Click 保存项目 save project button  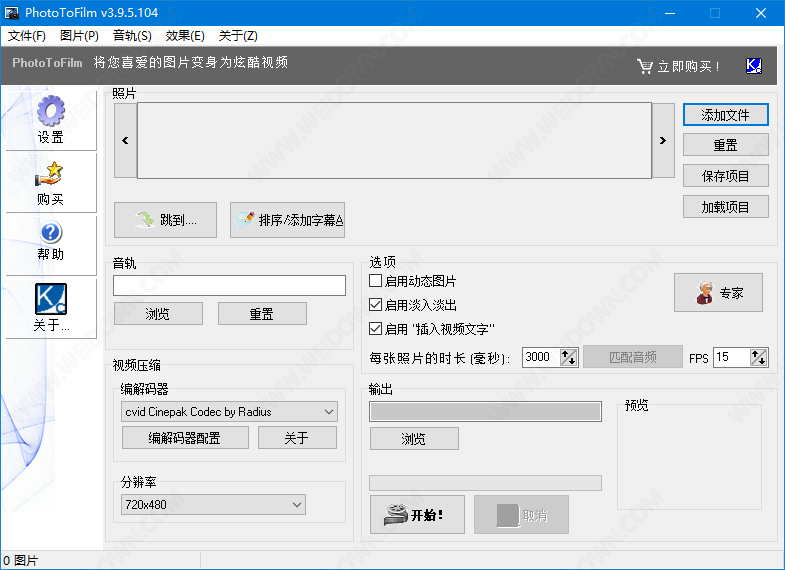(x=725, y=176)
